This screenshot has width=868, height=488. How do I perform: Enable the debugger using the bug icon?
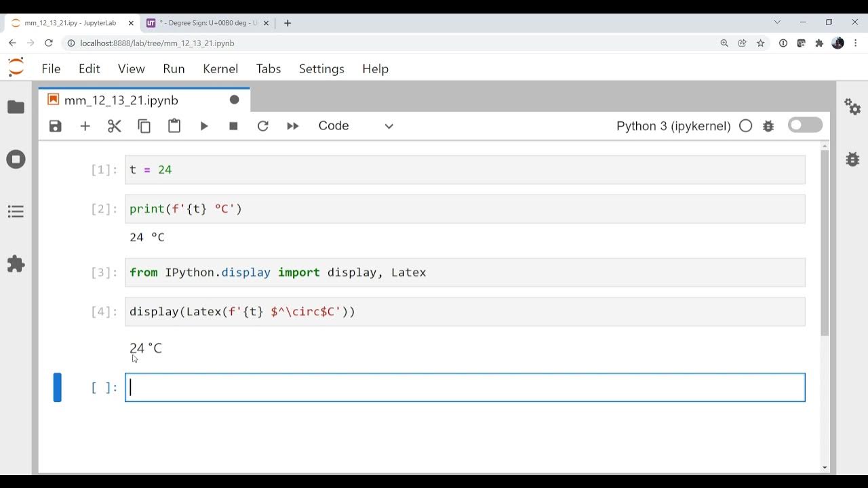(x=768, y=126)
